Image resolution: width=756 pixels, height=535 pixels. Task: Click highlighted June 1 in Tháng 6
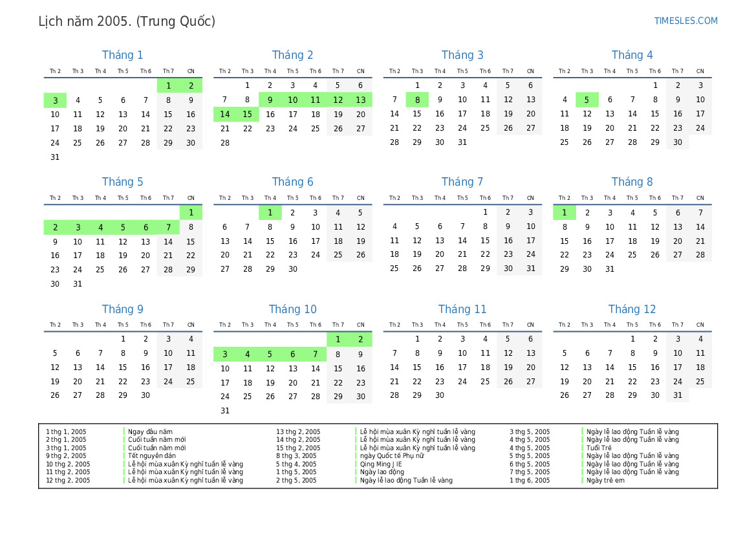coord(270,213)
